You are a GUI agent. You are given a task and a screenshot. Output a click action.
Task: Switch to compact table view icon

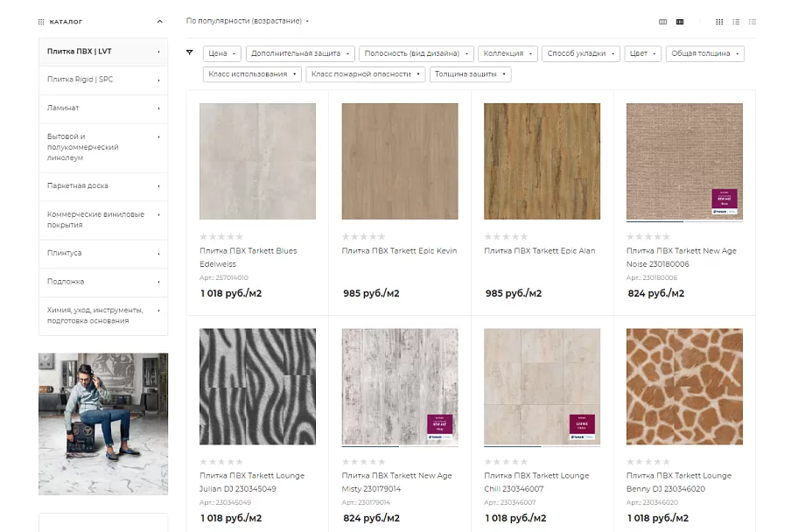(752, 22)
